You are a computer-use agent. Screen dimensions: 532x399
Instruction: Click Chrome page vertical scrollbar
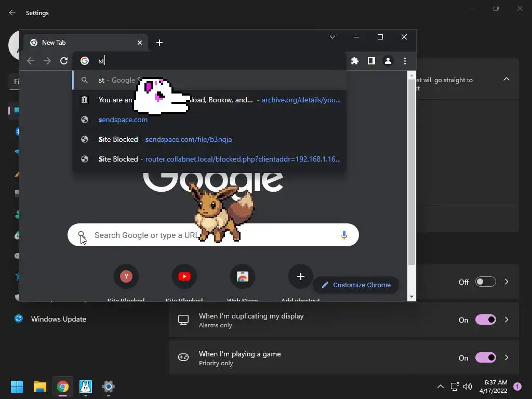[x=411, y=172]
